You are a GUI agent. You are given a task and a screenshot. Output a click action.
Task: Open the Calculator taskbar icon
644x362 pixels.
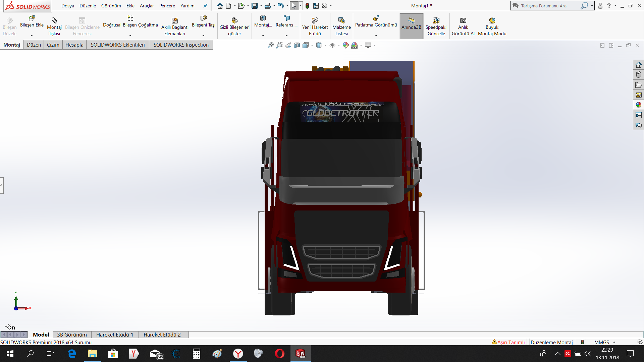click(x=197, y=354)
